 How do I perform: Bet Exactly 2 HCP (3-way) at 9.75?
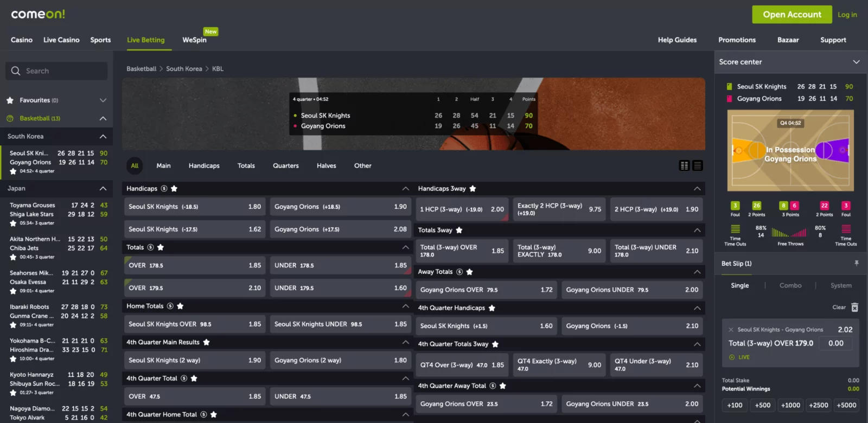[x=559, y=209]
